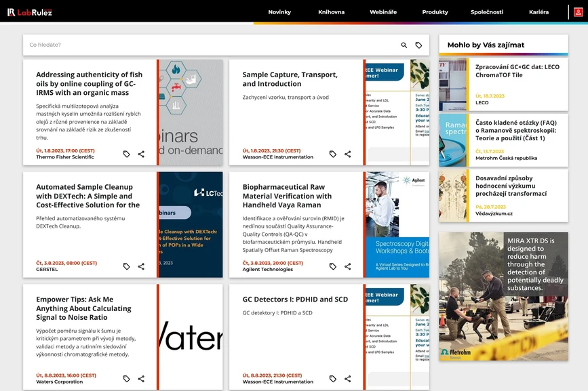This screenshot has height=391, width=588.
Task: Click 'GC detektory I: PDHID a SCD' description
Action: tap(277, 312)
